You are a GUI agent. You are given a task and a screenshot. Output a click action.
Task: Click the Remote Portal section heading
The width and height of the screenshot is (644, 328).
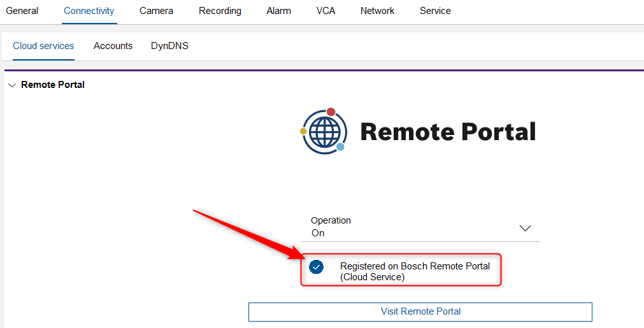pyautogui.click(x=53, y=85)
